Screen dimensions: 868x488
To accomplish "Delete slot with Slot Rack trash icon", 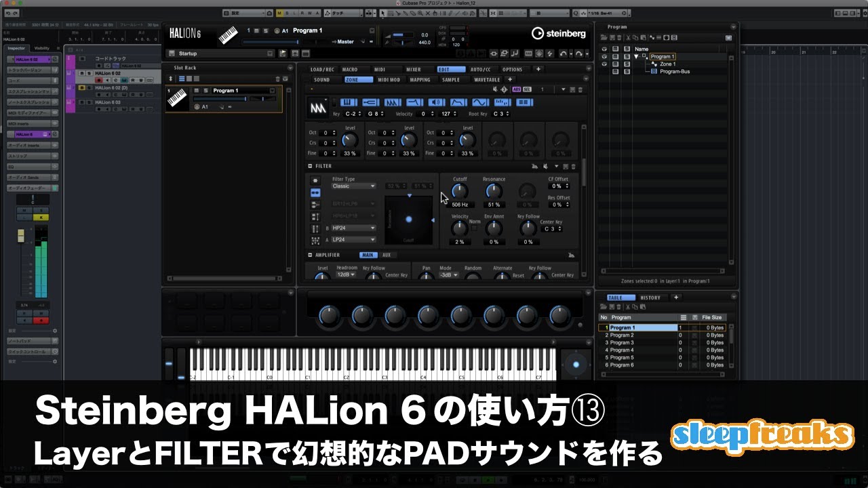I will 277,79.
